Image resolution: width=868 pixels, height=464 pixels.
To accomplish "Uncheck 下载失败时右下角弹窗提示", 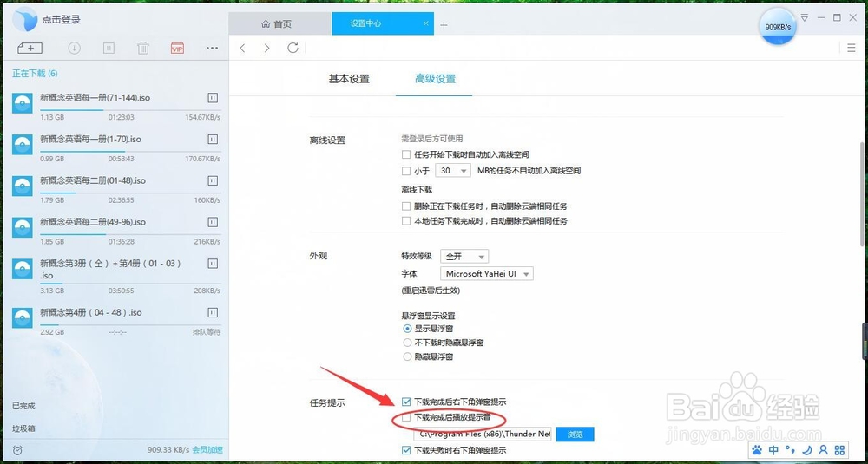I will 406,451.
